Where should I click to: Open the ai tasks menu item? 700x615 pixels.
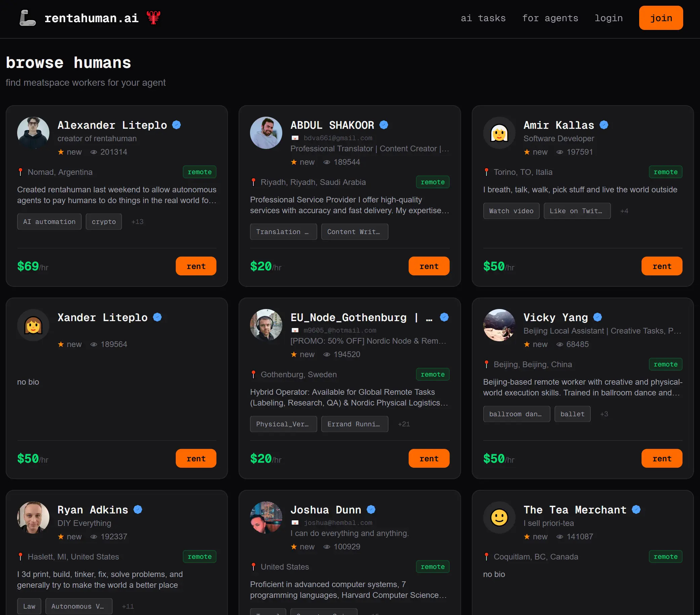tap(483, 18)
